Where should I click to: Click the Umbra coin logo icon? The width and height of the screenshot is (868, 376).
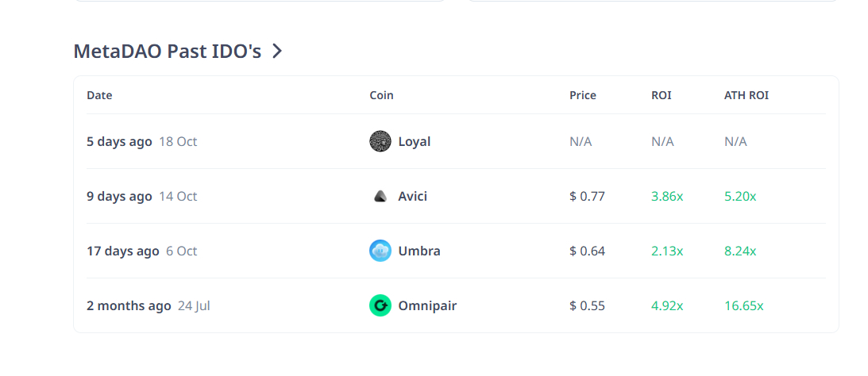tap(380, 251)
